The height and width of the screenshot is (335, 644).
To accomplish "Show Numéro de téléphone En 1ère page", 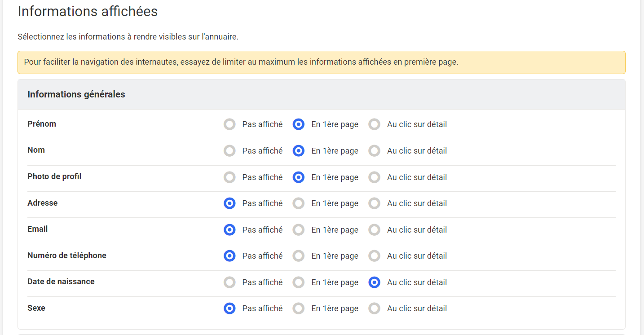I will pos(299,256).
